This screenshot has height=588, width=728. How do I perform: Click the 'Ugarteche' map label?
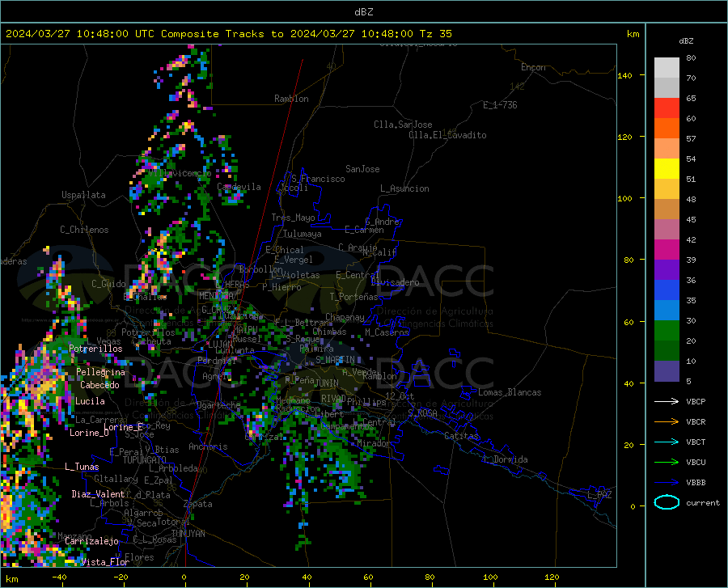click(x=218, y=405)
